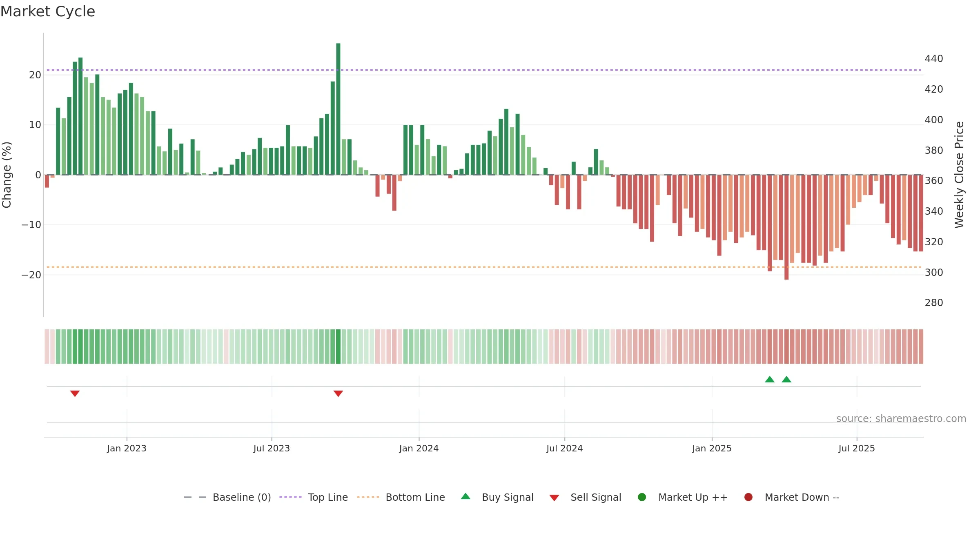This screenshot has height=551, width=980.
Task: Toggle the Top Line legend entry
Action: click(328, 497)
